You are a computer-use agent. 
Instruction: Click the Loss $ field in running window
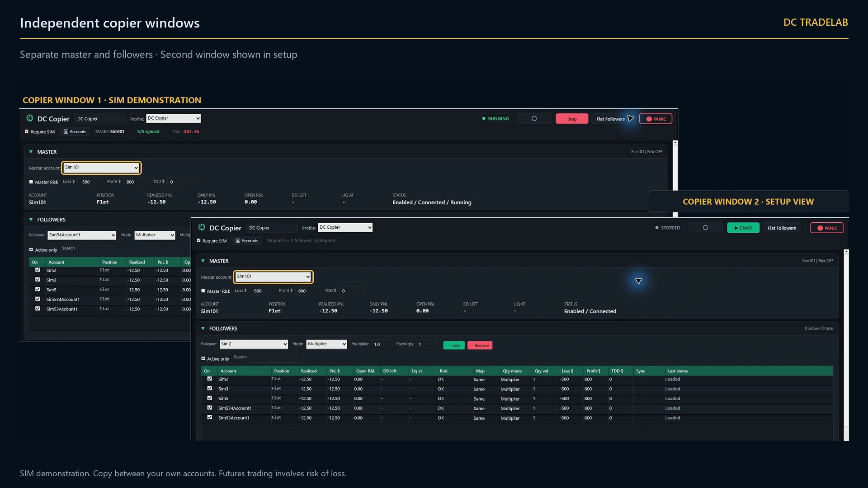click(90, 182)
